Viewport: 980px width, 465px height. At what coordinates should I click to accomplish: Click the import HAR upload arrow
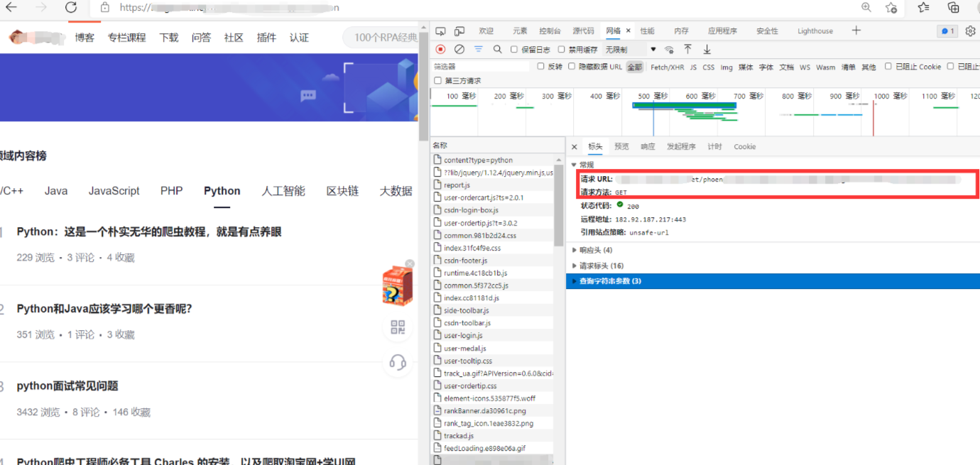687,49
